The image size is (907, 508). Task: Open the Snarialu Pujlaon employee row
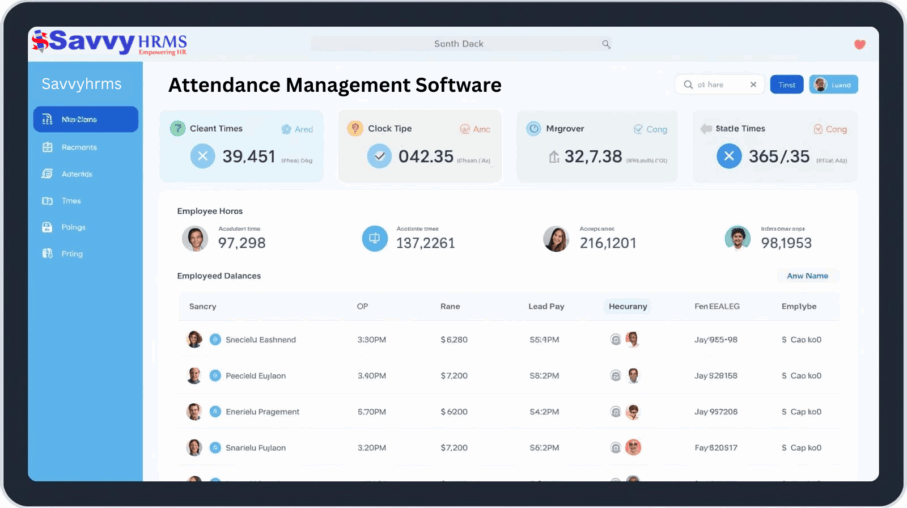pyautogui.click(x=255, y=448)
